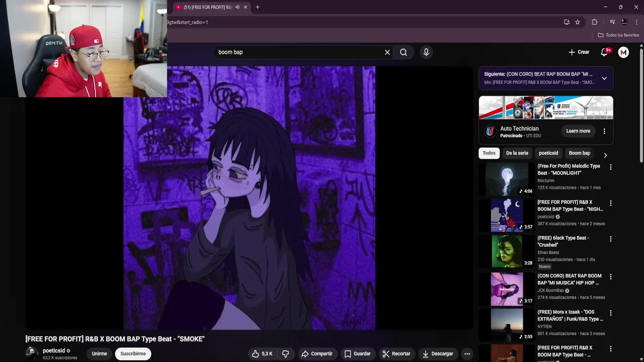Open a new browser tab

click(x=258, y=7)
